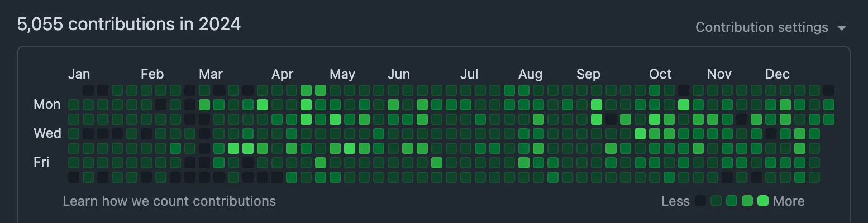Image resolution: width=868 pixels, height=223 pixels.
Task: Select the brightest legend swatch beside More
Action: pos(763,201)
